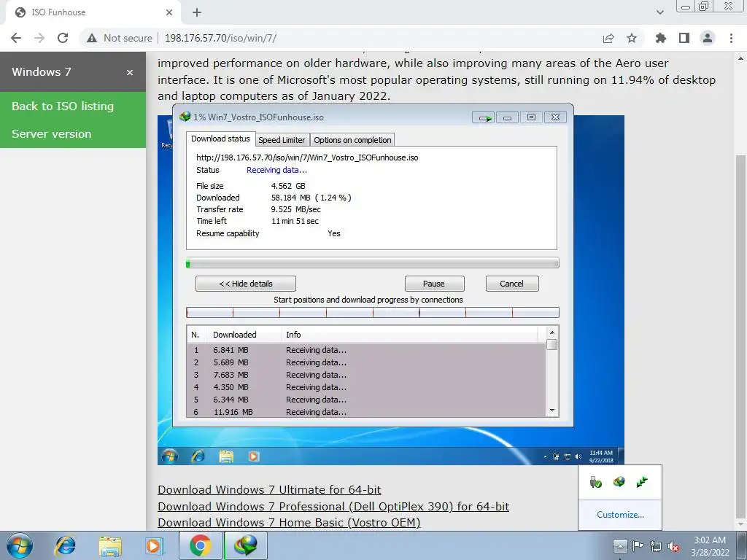The width and height of the screenshot is (747, 560).
Task: Switch to Chrome via taskbar icon
Action: click(201, 545)
